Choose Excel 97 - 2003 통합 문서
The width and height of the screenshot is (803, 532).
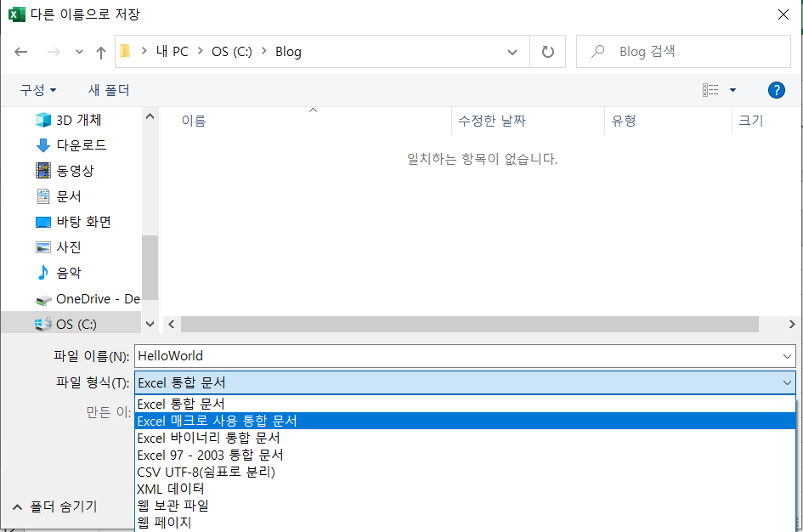click(x=465, y=455)
